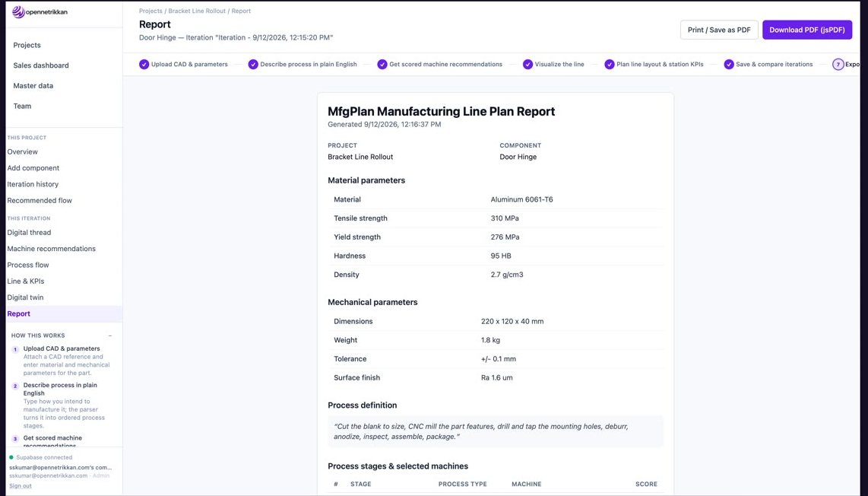Click Print / Save as PDF button
Screen dimensions: 868x496
(719, 30)
